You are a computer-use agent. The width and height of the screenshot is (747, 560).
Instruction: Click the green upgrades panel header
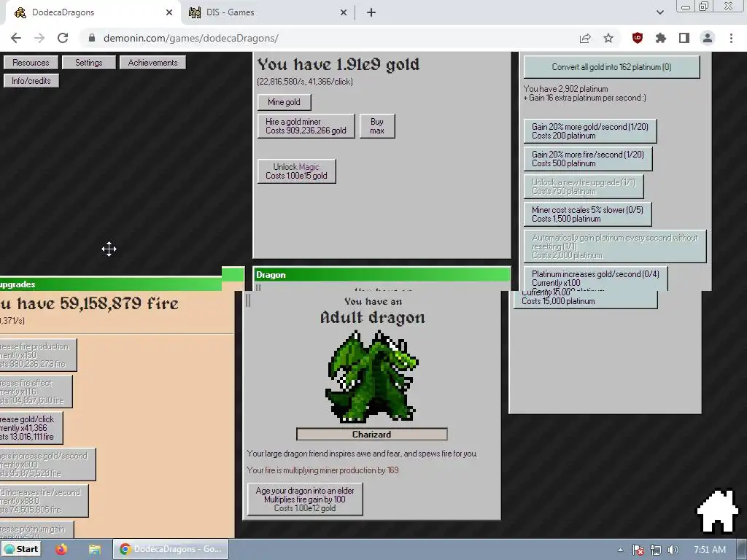tap(111, 284)
